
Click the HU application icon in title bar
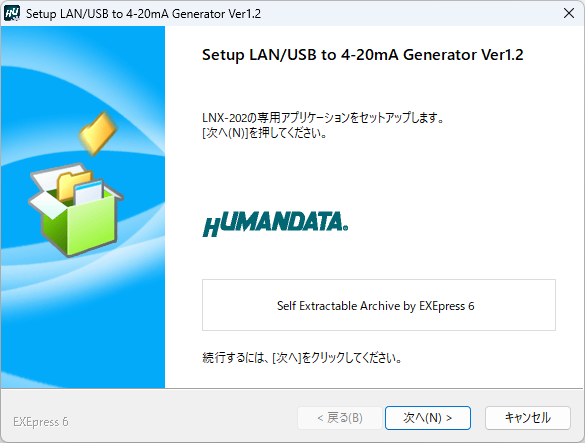(x=12, y=14)
